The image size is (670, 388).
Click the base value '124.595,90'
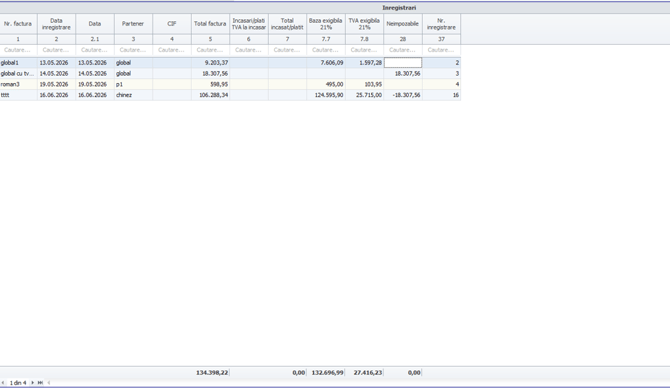[x=329, y=95]
